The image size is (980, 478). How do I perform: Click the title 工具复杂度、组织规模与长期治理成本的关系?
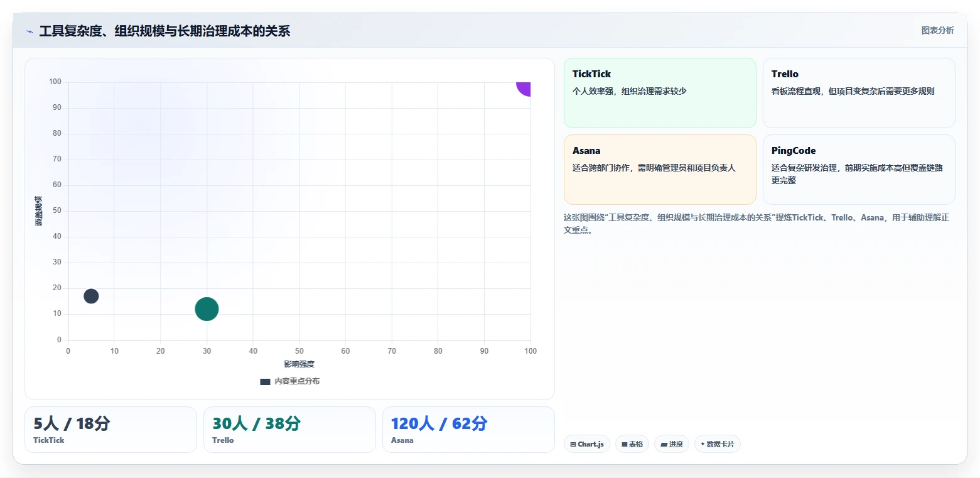(164, 31)
